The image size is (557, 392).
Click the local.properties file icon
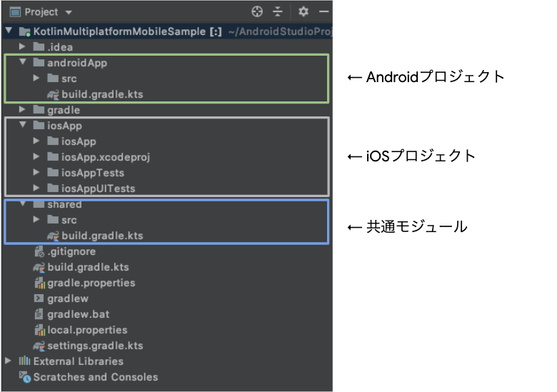pos(39,330)
